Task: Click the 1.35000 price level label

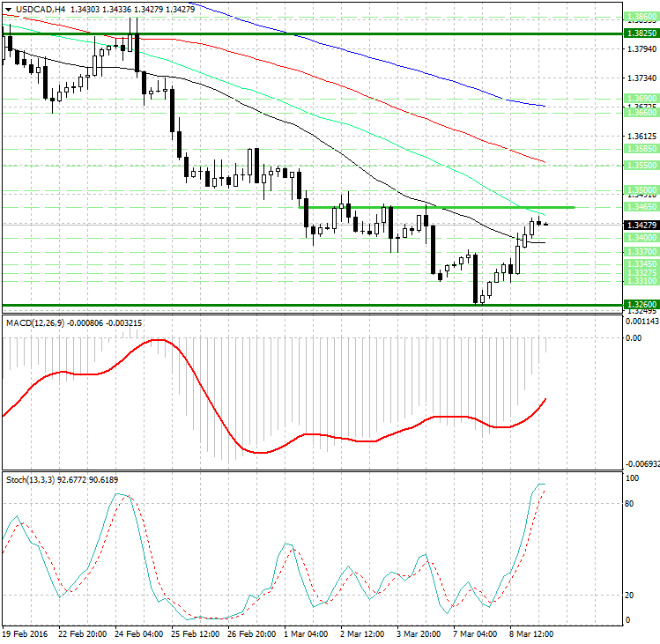Action: (641, 190)
